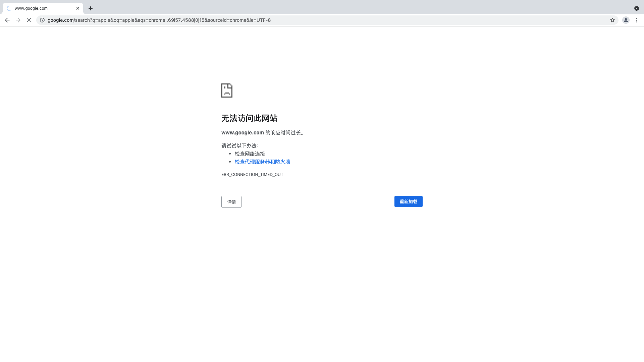644x362 pixels.
Task: Open the user profile avatar
Action: click(x=626, y=20)
